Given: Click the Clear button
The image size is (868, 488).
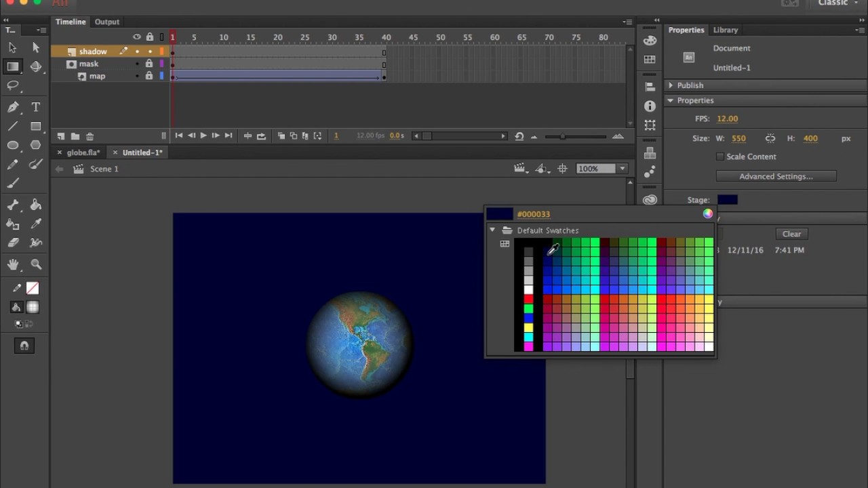Looking at the screenshot, I should point(792,234).
